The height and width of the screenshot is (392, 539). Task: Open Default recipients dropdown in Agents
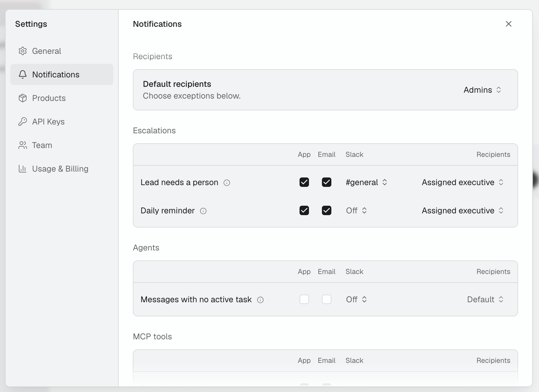click(x=485, y=299)
